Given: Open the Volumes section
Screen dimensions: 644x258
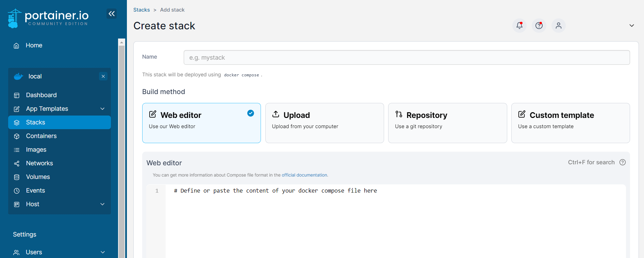Looking at the screenshot, I should tap(38, 177).
